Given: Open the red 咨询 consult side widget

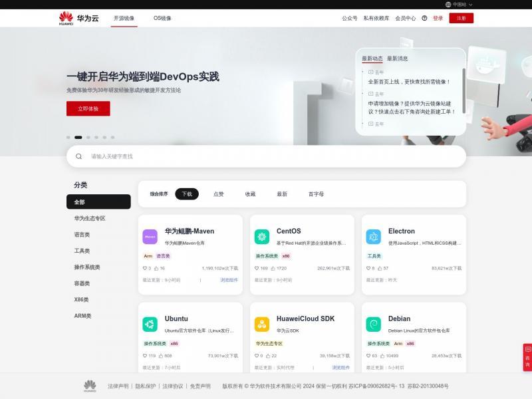Looking at the screenshot, I should pos(527,357).
